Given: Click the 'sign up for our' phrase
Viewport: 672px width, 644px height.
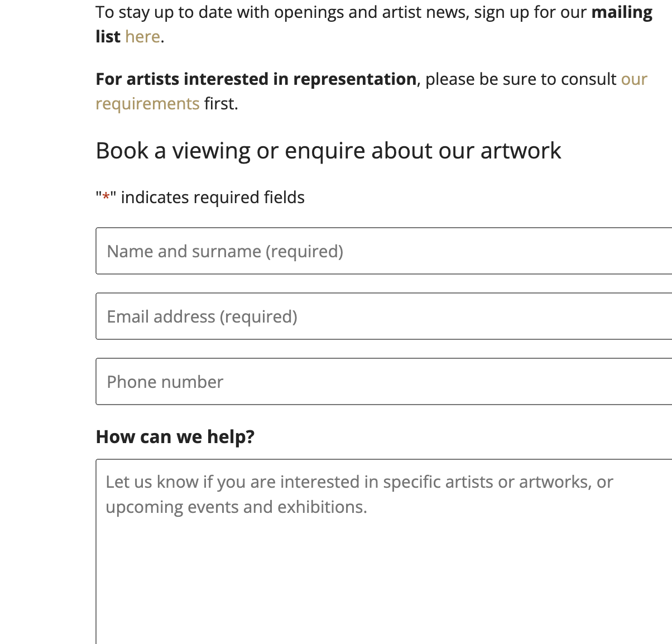Looking at the screenshot, I should 530,12.
